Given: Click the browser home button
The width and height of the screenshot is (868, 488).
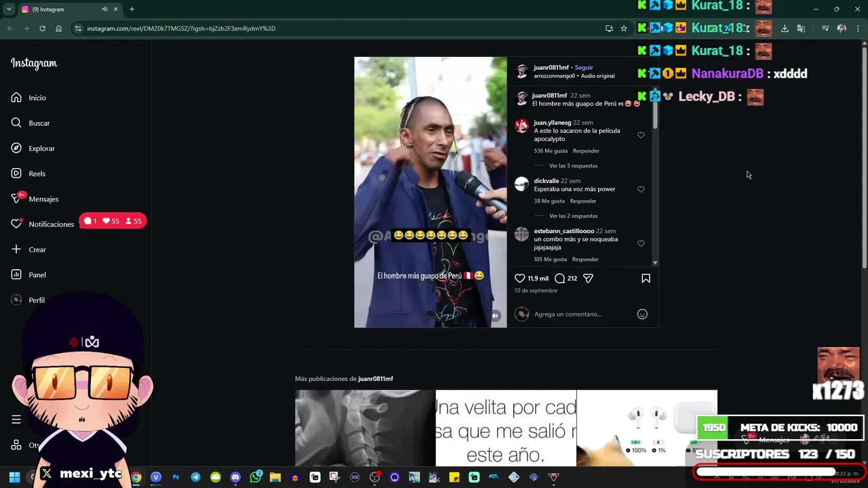Looking at the screenshot, I should coord(58,28).
